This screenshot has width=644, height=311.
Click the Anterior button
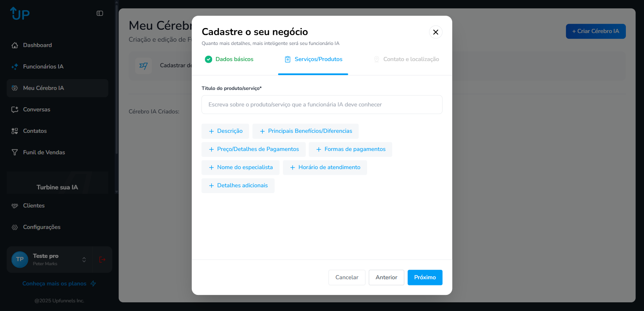[386, 278]
